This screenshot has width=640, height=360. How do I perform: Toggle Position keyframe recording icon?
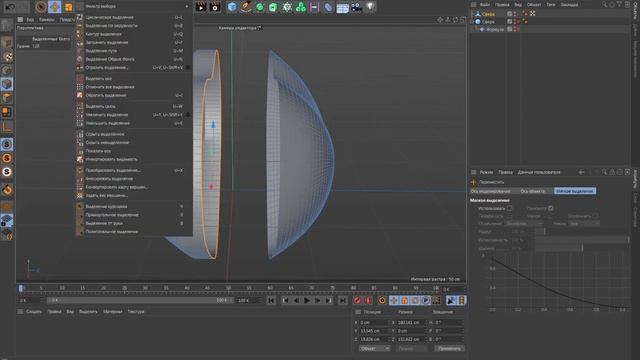coord(393,300)
